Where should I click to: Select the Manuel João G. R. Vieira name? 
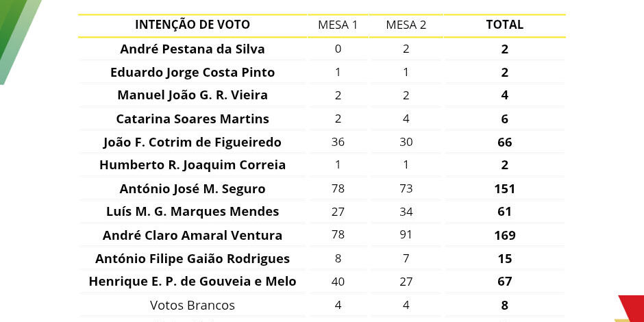point(193,95)
